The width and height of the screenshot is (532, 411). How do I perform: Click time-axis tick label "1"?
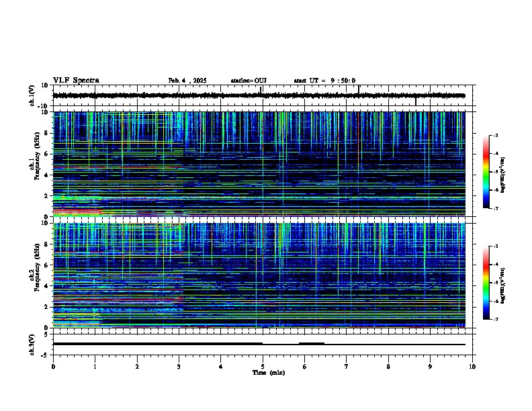[95, 367]
